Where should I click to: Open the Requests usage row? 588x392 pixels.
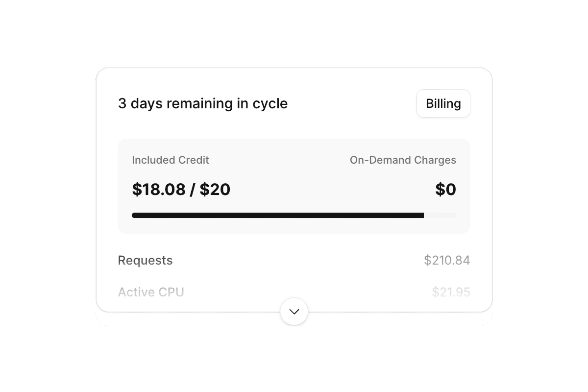294,260
